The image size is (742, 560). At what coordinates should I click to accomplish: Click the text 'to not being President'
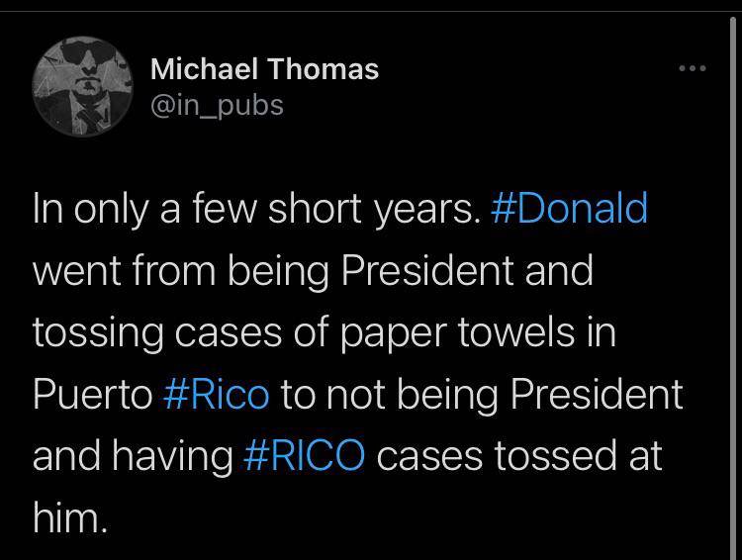(x=482, y=395)
